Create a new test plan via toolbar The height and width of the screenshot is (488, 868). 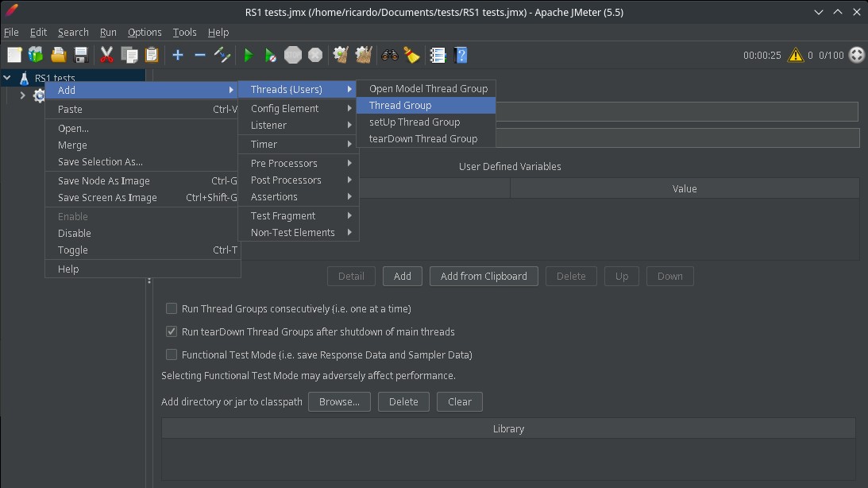click(x=14, y=55)
